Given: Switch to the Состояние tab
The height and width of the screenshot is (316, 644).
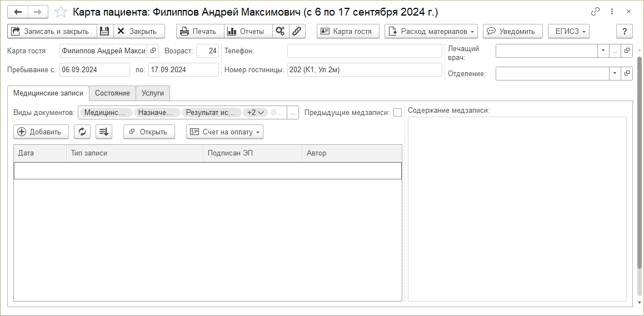Looking at the screenshot, I should click(x=113, y=93).
